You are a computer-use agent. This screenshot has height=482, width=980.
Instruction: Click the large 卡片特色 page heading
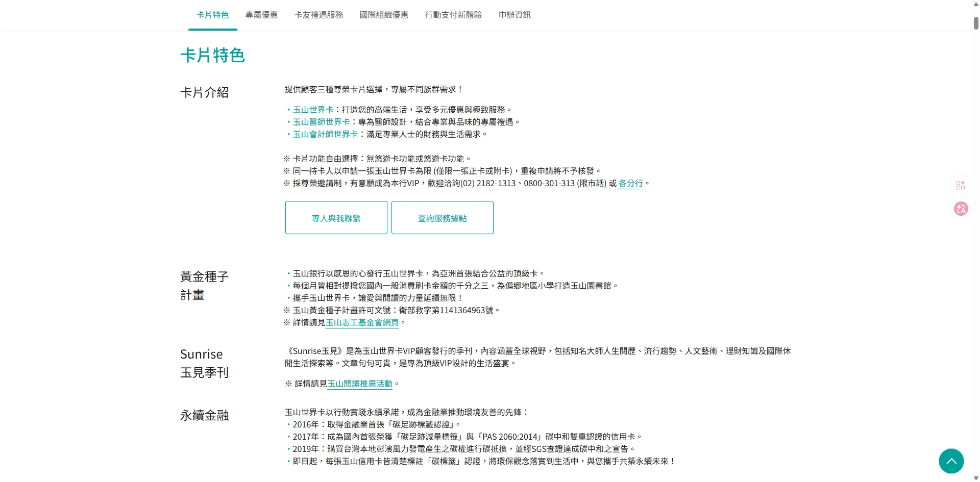click(x=213, y=55)
